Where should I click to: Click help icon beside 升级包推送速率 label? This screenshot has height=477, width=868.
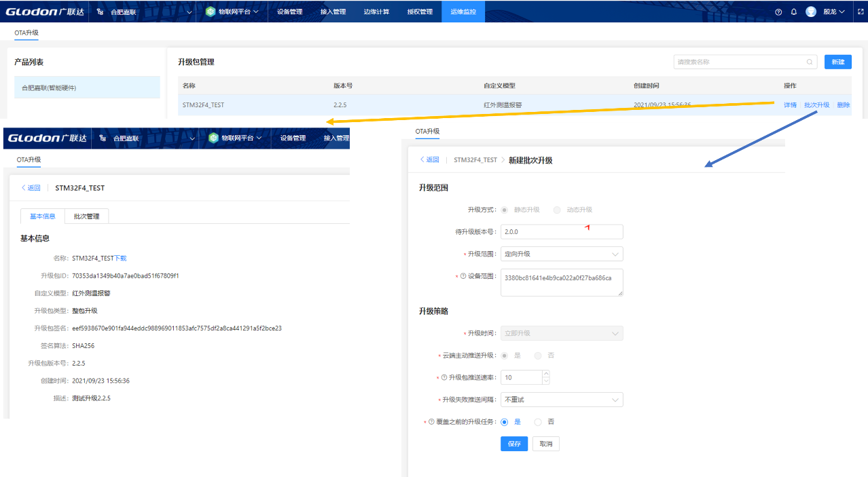[x=444, y=377]
